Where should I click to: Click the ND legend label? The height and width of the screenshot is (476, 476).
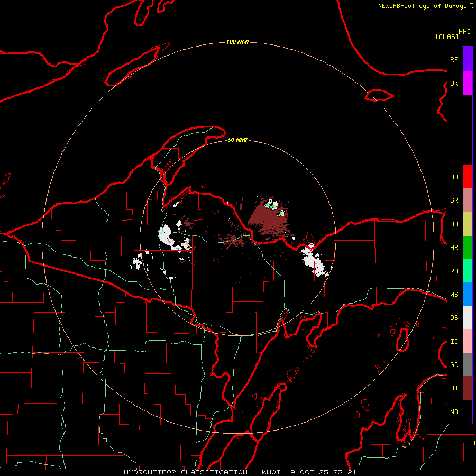click(454, 412)
